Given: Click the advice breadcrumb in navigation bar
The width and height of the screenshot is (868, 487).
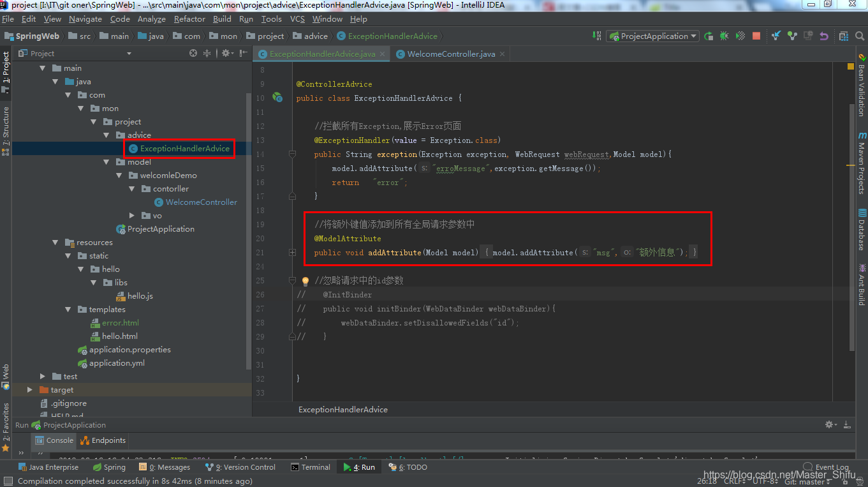Looking at the screenshot, I should pos(309,36).
